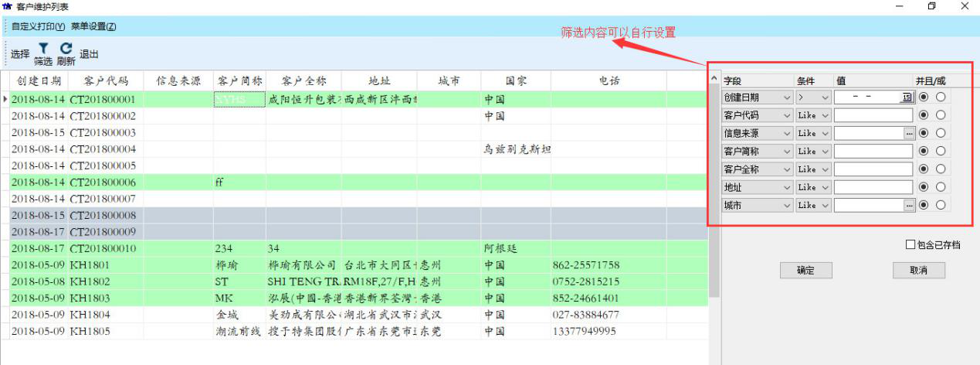This screenshot has width=980, height=365.
Task: Click the 城市 column header
Action: coord(449,80)
